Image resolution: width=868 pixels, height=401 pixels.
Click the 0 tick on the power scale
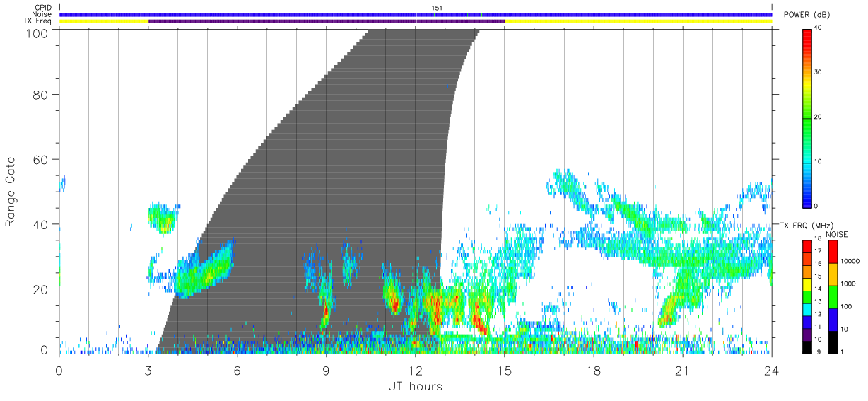[x=816, y=206]
